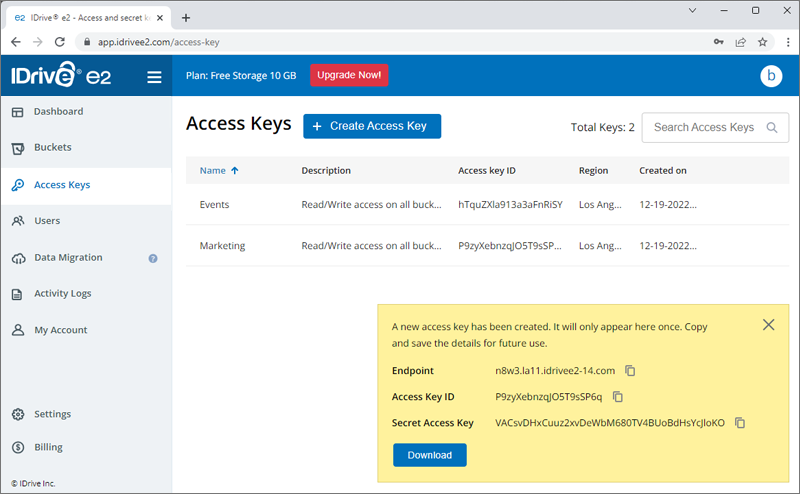Copy the Endpoint value

630,371
